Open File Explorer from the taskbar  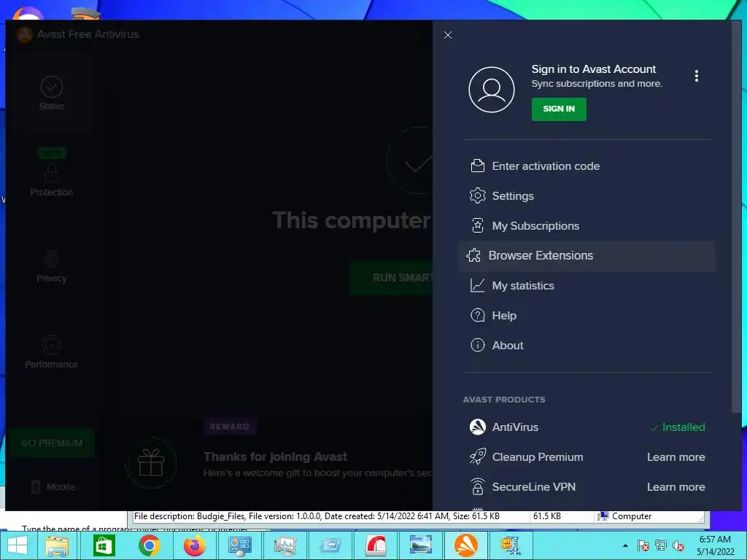coord(57,545)
